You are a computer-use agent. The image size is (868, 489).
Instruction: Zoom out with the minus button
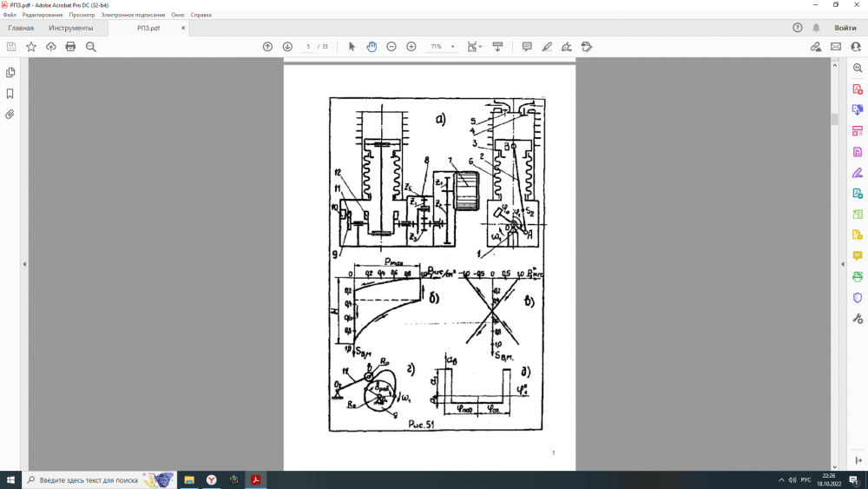point(391,46)
